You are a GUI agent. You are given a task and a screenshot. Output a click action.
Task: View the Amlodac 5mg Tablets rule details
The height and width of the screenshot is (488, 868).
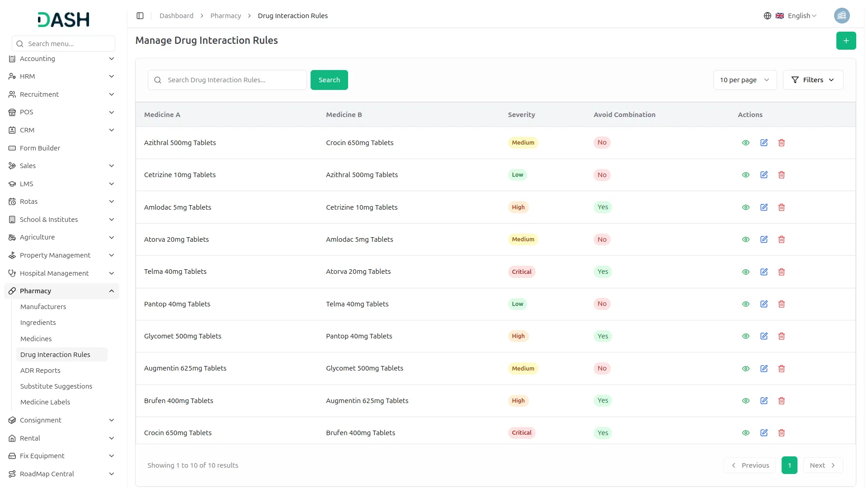(x=745, y=207)
